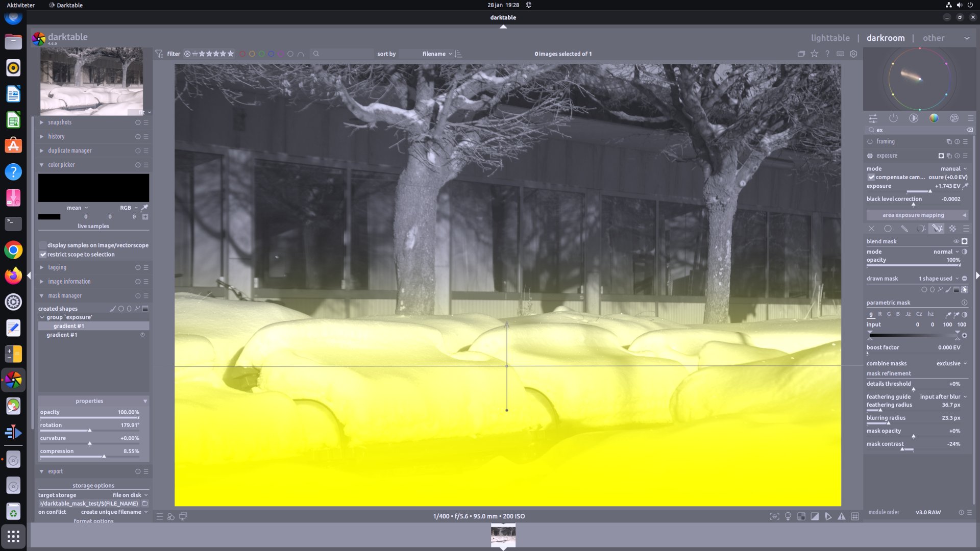Click filmstrip thumbnail of snowy image
980x551 pixels.
pos(503,536)
